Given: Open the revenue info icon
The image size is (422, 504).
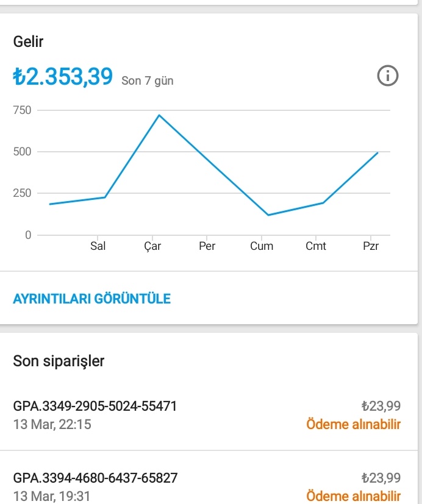Looking at the screenshot, I should [388, 76].
